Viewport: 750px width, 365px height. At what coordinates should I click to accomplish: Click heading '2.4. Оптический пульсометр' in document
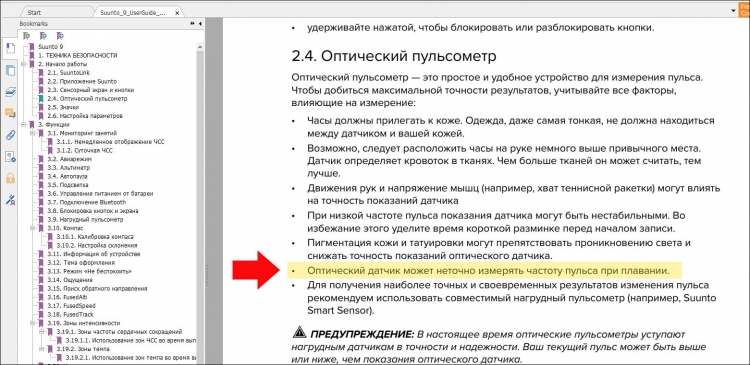tap(394, 56)
